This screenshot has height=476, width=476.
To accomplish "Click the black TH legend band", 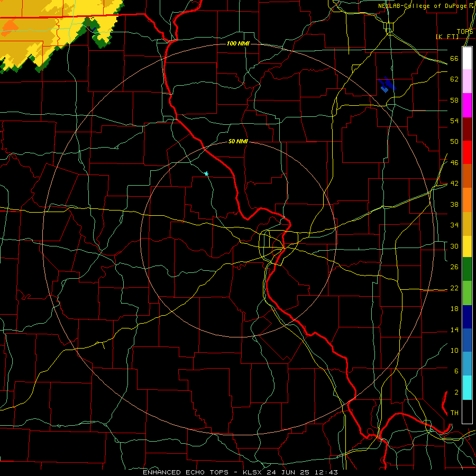I will click(x=467, y=411).
